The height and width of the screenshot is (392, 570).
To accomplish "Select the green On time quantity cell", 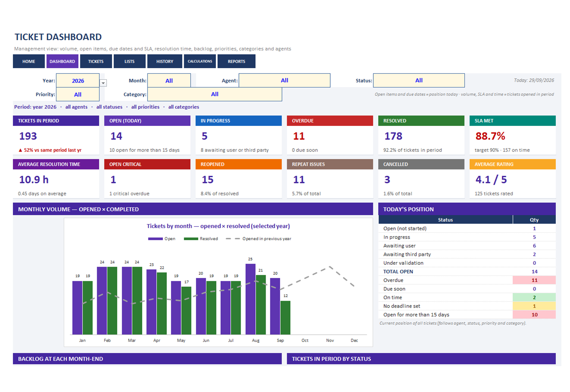I will pos(534,298).
